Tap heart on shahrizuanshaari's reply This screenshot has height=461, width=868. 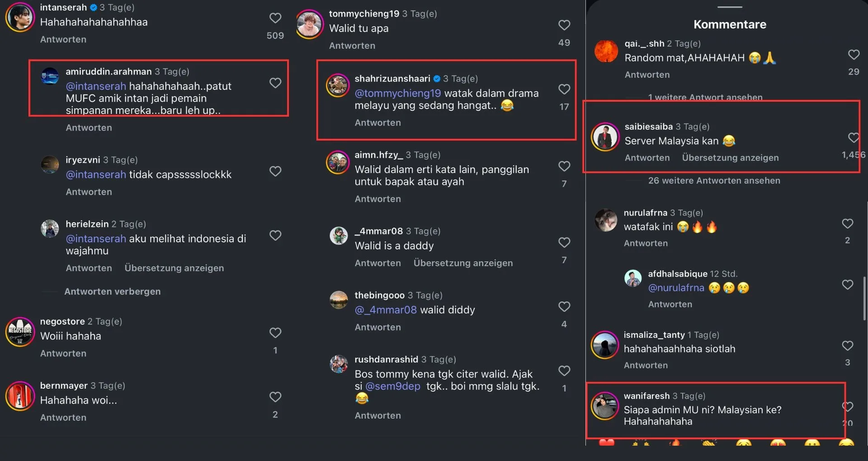[x=564, y=89]
